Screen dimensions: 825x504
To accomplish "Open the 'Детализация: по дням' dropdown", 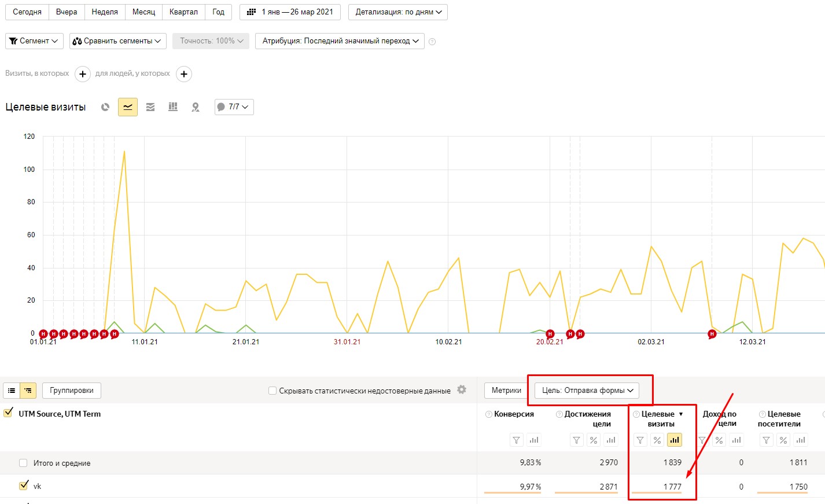I will [398, 12].
